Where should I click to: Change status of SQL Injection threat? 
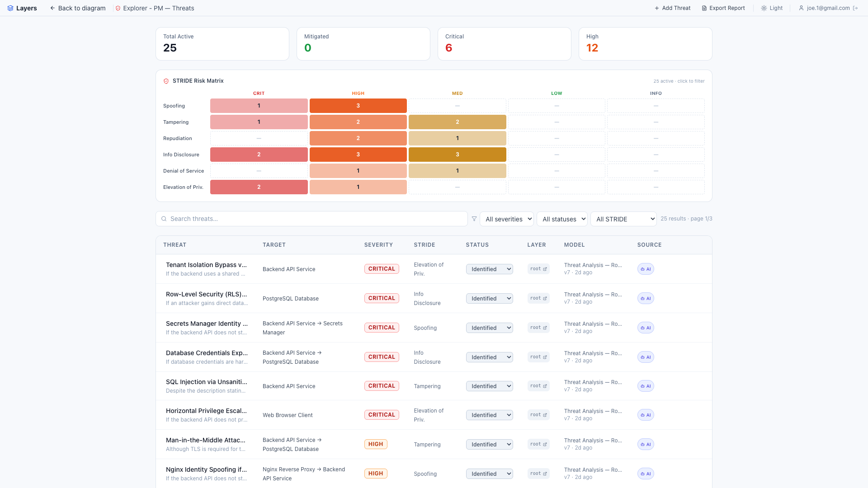490,386
